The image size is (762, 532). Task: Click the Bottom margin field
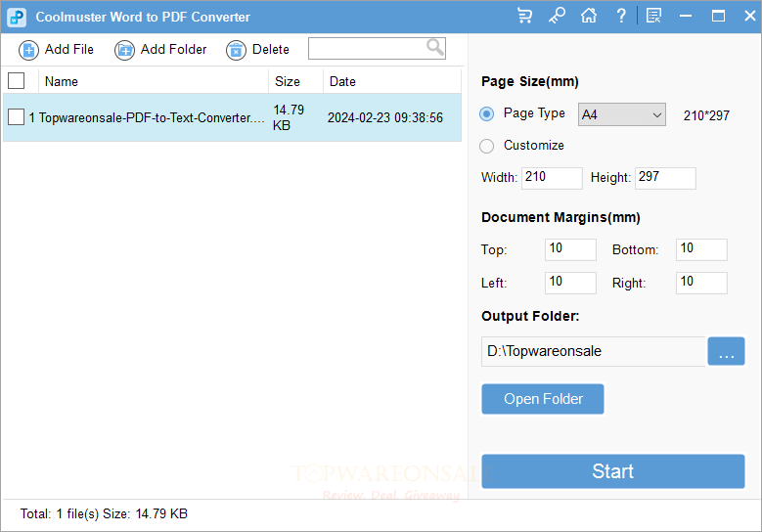pyautogui.click(x=701, y=249)
